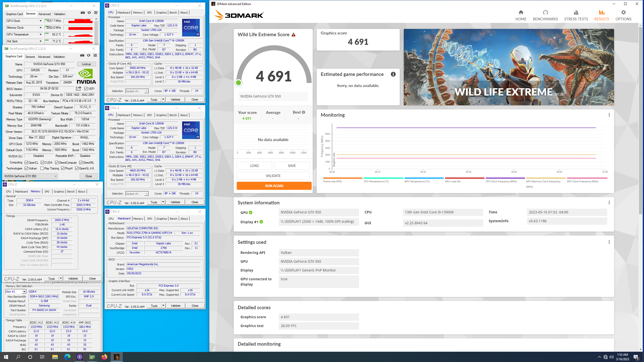Open Tools dropdown arrow in CPU-Z Memory window
The width and height of the screenshot is (644, 362).
pos(61,279)
